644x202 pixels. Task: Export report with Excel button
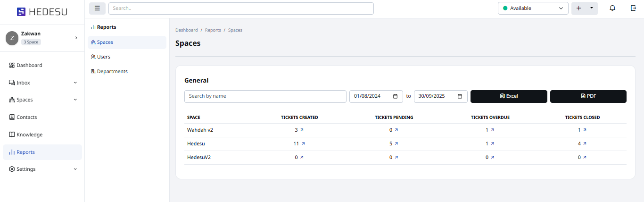click(x=509, y=96)
